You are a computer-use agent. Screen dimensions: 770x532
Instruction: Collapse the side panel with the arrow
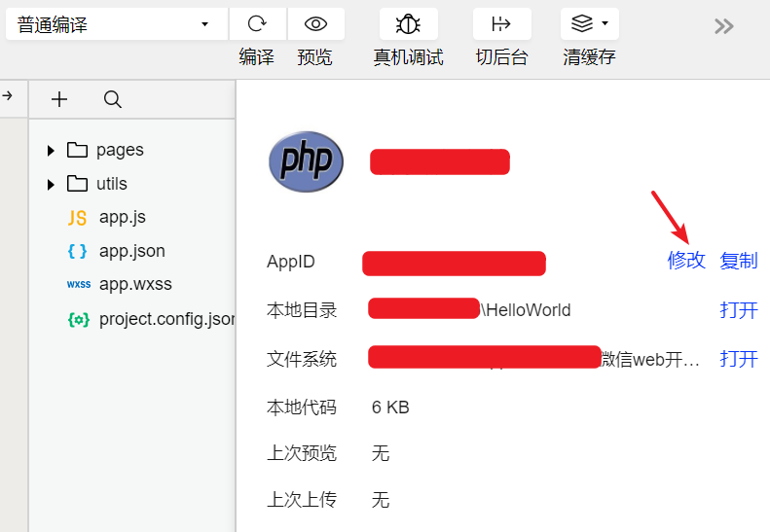pyautogui.click(x=8, y=95)
